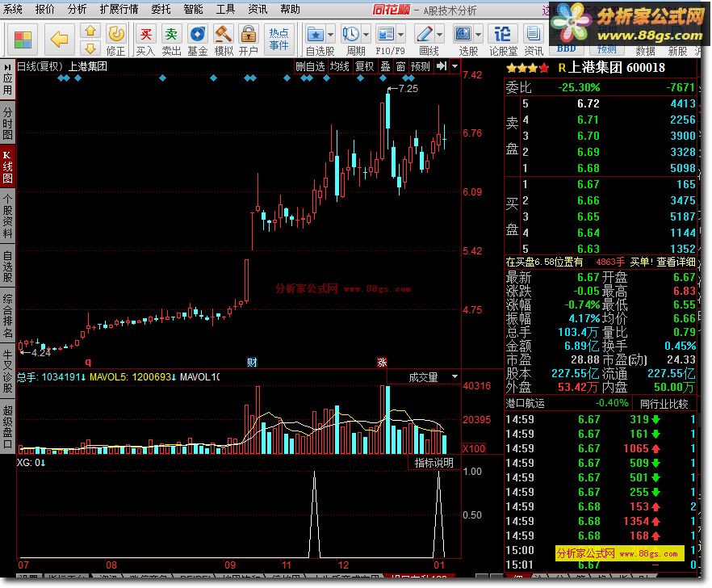Click the yellow up arrow button
The height and width of the screenshot is (588, 712).
pos(90,31)
